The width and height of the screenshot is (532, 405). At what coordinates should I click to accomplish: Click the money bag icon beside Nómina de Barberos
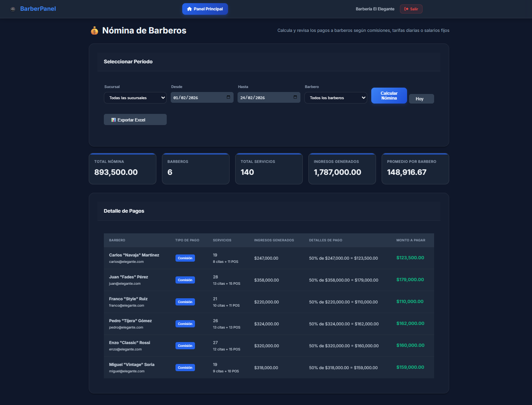[94, 31]
